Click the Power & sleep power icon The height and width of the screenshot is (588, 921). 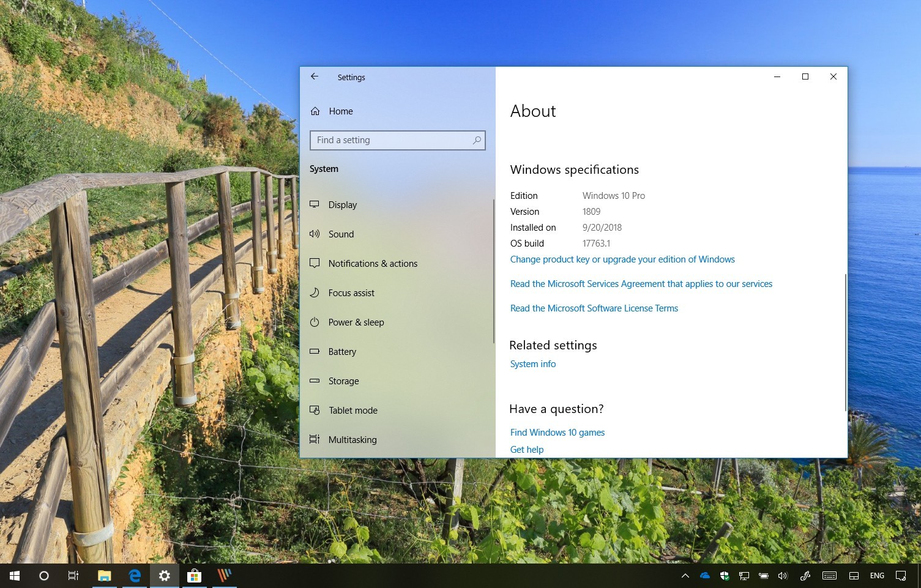tap(315, 322)
